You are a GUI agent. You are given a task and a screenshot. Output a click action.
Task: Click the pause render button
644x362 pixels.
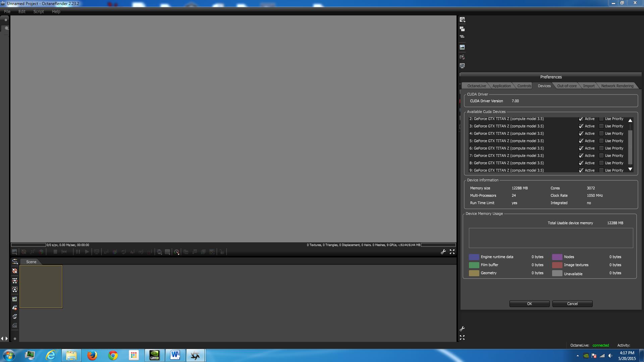click(x=78, y=252)
